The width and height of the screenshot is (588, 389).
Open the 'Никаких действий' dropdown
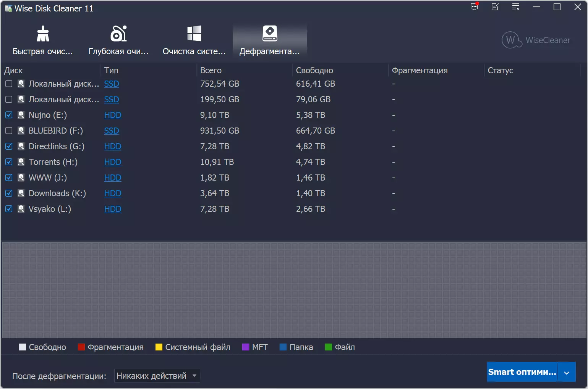157,376
